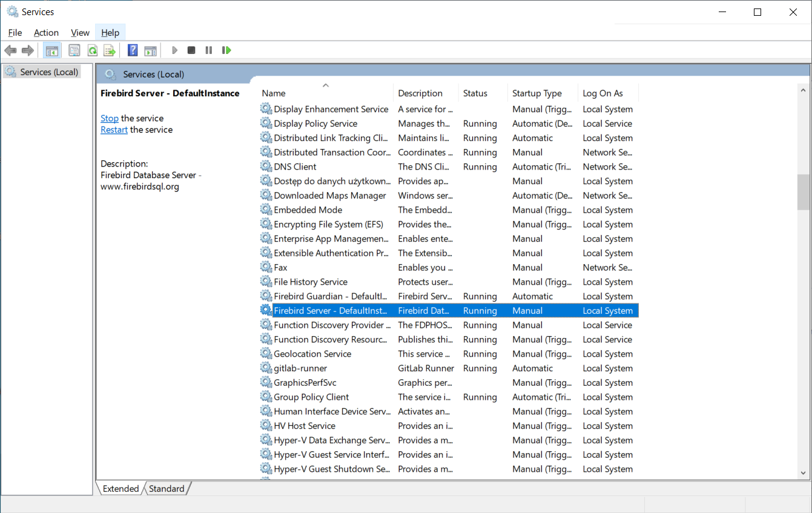Viewport: 812px width, 513px height.
Task: Click the Stop the service link
Action: point(110,118)
